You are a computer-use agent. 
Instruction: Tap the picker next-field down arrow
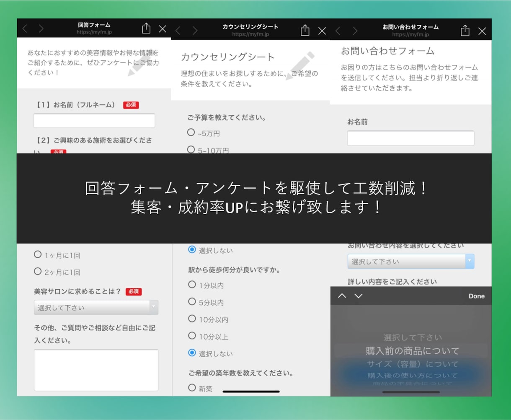tap(359, 296)
